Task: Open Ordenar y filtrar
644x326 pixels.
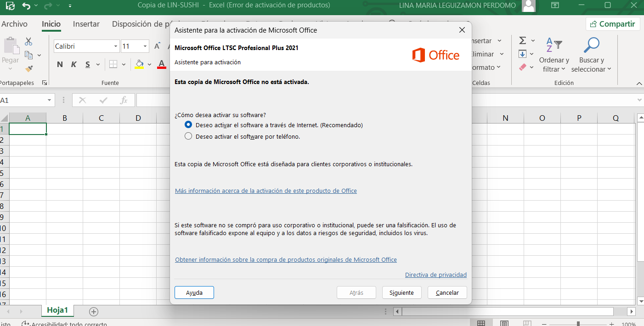Action: (554, 55)
